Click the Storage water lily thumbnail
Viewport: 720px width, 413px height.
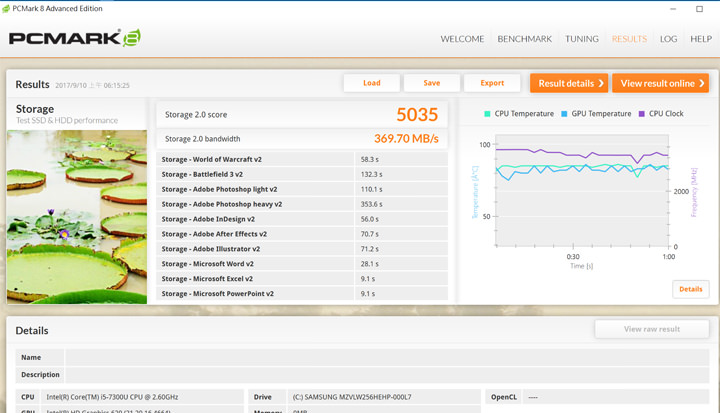(77, 216)
